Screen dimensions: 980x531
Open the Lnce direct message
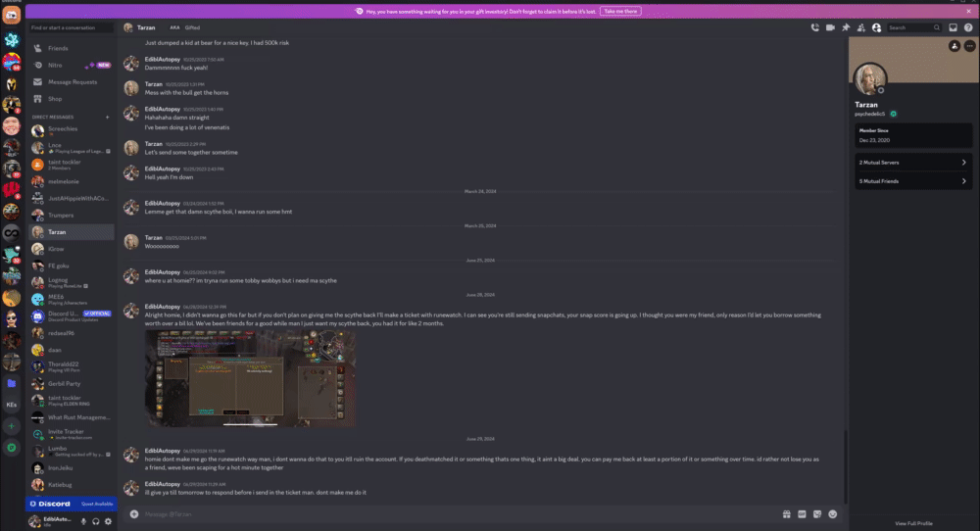tap(71, 147)
